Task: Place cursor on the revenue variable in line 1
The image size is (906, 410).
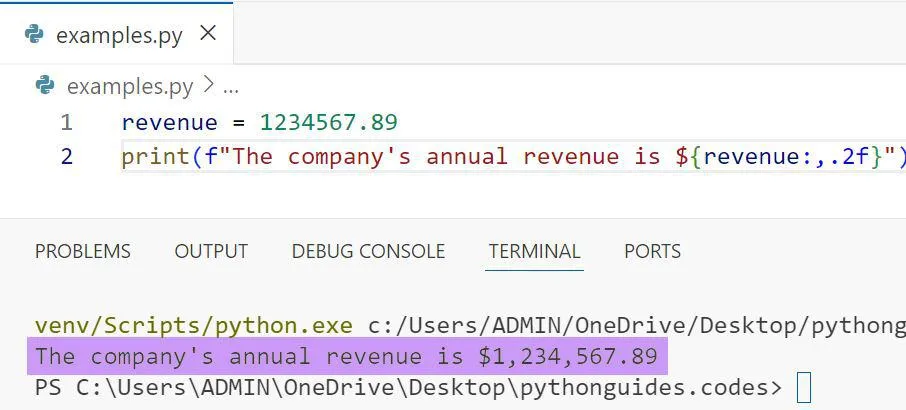Action: tap(169, 123)
